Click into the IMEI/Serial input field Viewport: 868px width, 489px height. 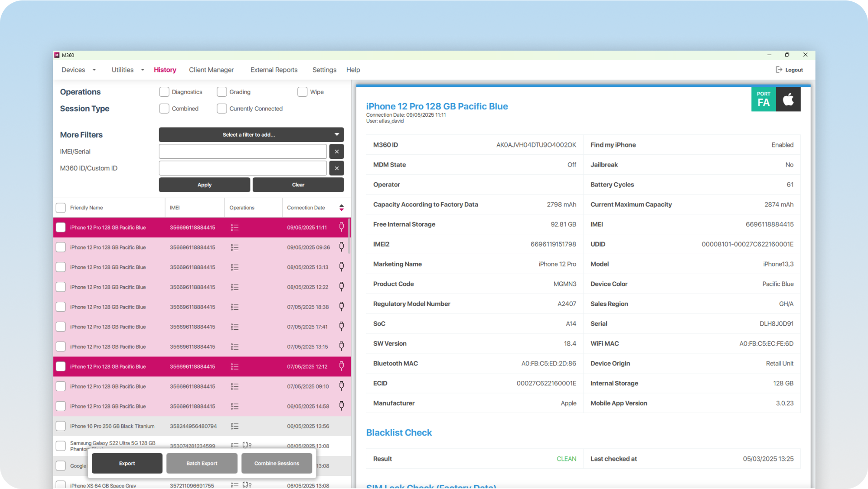point(243,152)
